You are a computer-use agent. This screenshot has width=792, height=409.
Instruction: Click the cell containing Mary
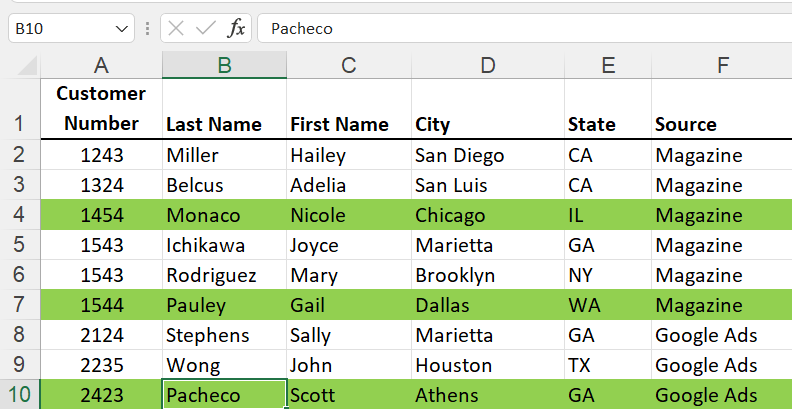tap(349, 275)
